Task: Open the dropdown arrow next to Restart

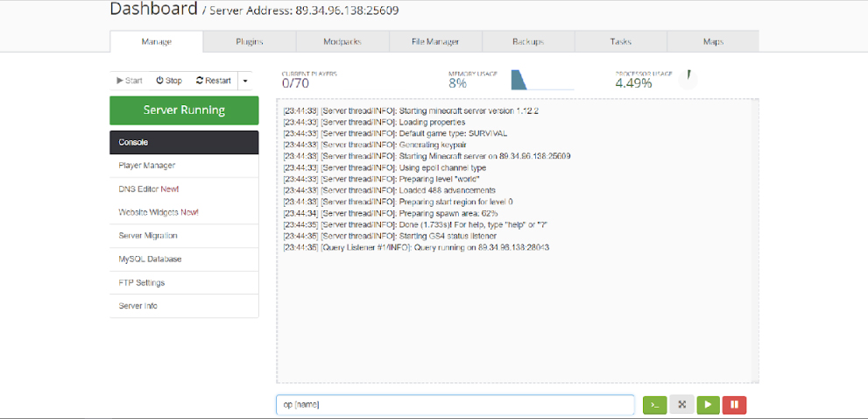Action: (244, 81)
